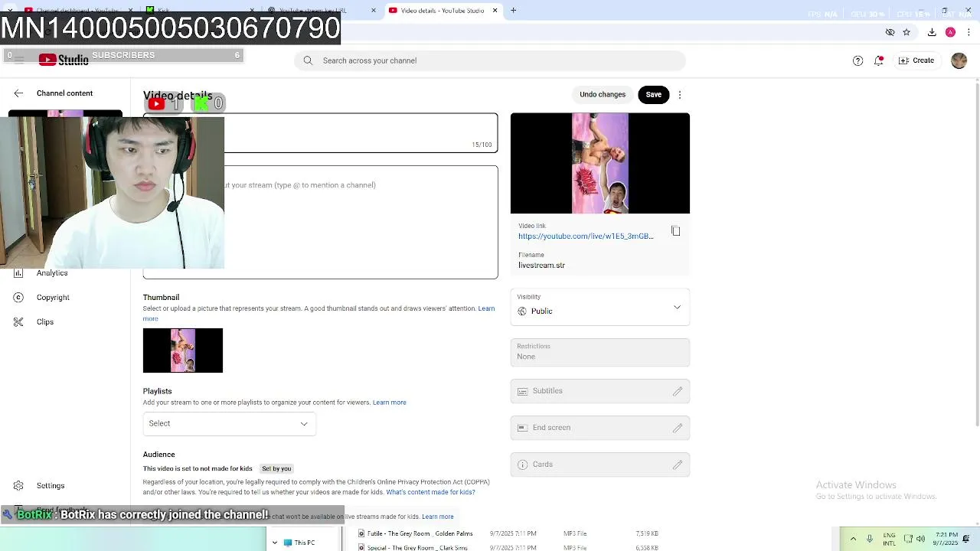The height and width of the screenshot is (551, 980).
Task: Open the Playlists Select dropdown
Action: tap(230, 423)
